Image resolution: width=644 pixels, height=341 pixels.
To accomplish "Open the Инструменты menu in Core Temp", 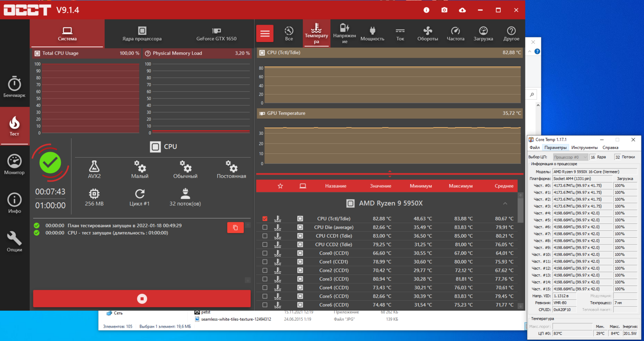I will [x=584, y=148].
